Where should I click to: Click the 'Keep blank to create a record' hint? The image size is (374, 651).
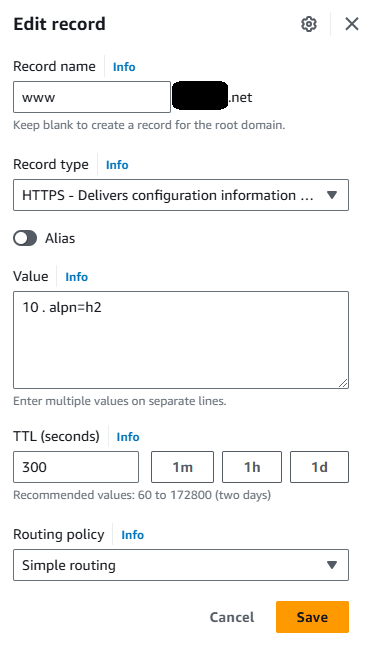149,125
